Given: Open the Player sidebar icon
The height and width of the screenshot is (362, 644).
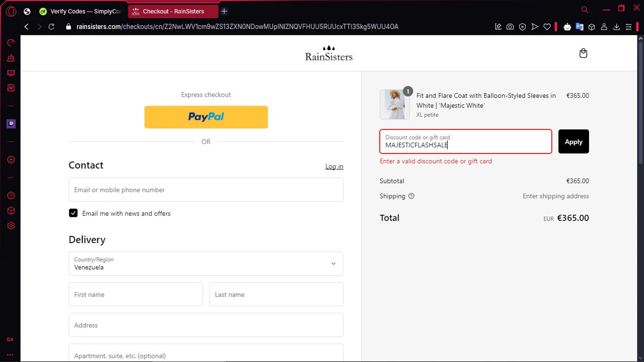Looking at the screenshot, I should pos(11,160).
